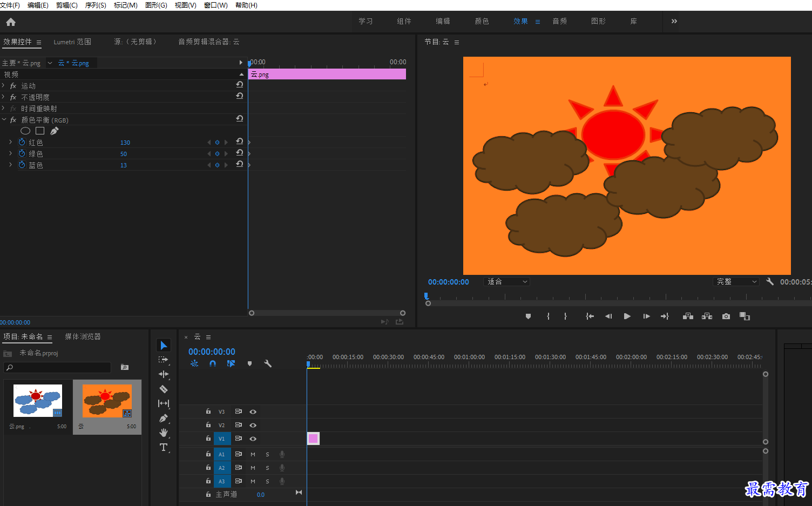
Task: Expand the 不透明度 effect
Action: 4,97
